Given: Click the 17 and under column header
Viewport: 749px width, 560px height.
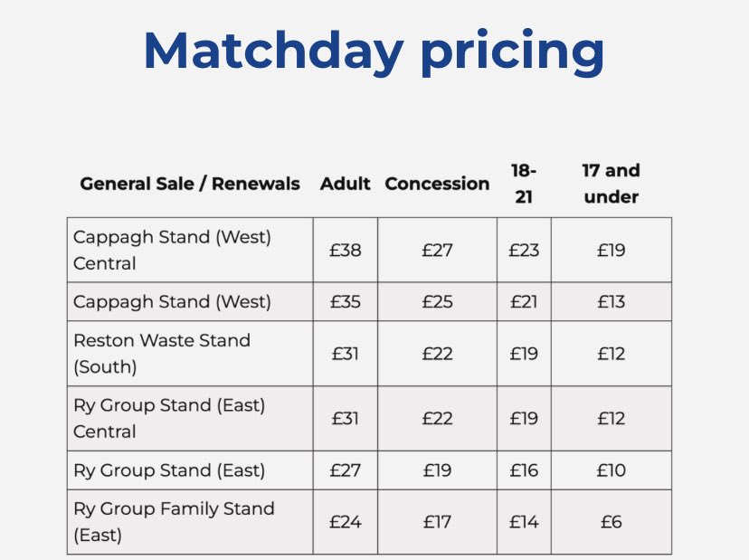Looking at the screenshot, I should [611, 184].
